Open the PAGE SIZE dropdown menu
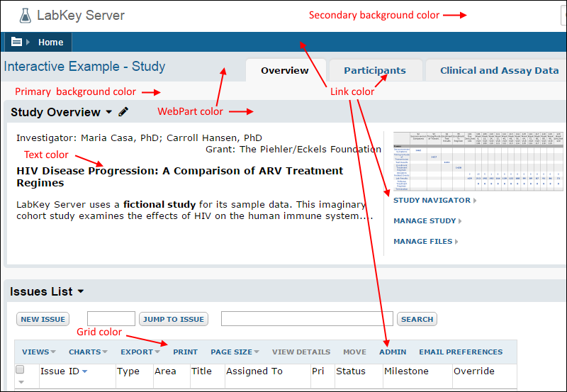This screenshot has height=392, width=567. pyautogui.click(x=235, y=352)
